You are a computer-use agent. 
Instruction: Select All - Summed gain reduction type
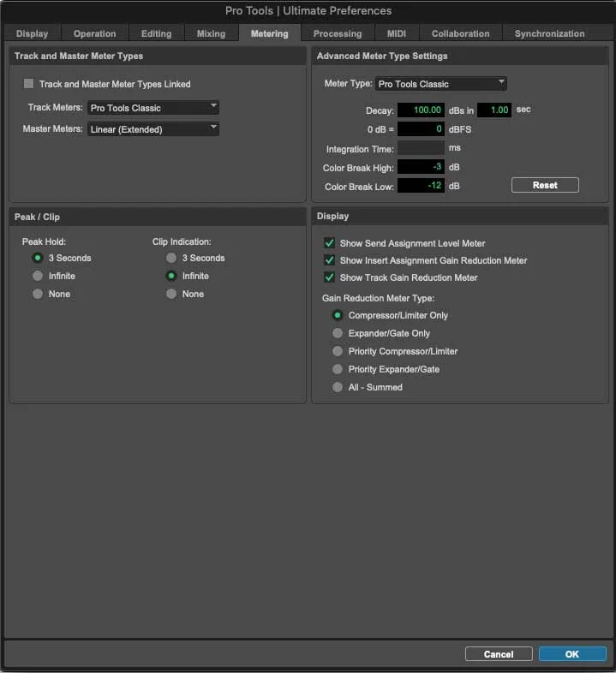point(338,388)
